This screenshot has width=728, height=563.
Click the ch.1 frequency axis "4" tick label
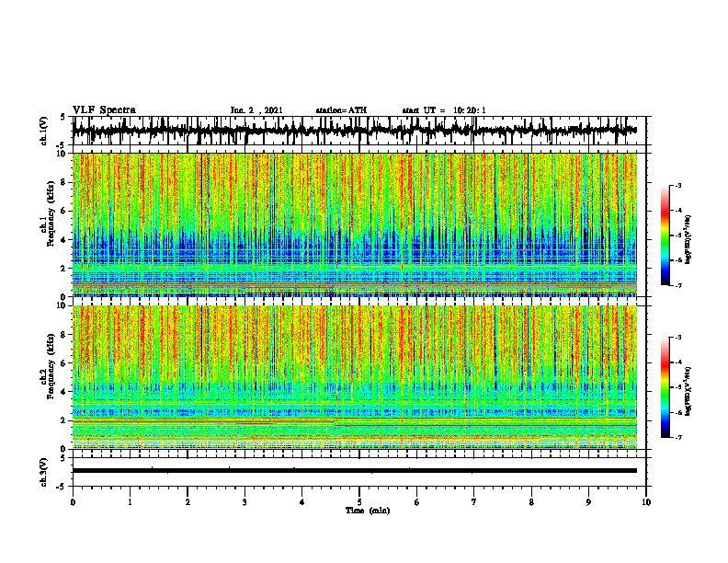click(x=64, y=240)
